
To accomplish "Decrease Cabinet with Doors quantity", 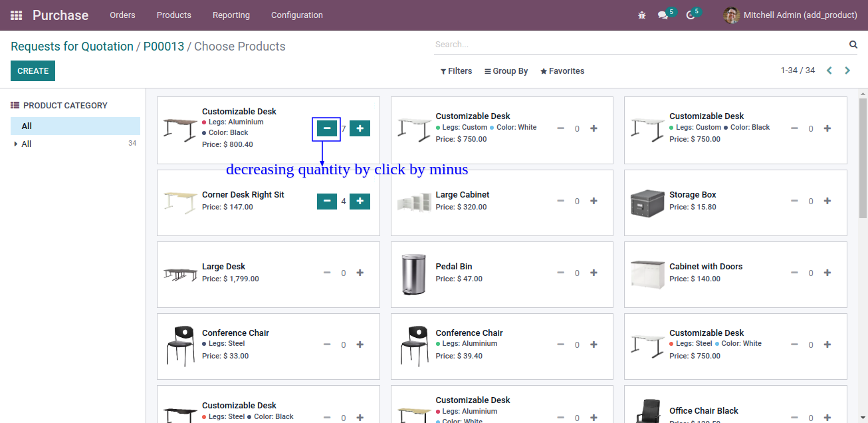I will tap(794, 273).
